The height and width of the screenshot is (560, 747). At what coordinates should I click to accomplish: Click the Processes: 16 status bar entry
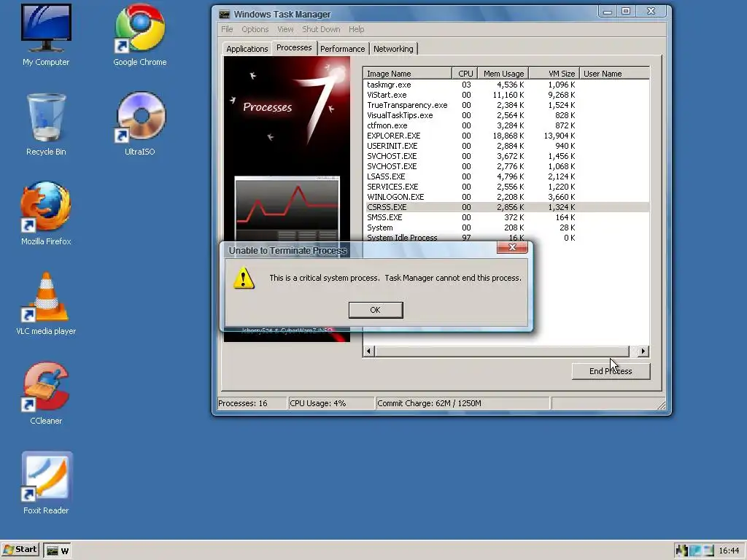coord(252,403)
